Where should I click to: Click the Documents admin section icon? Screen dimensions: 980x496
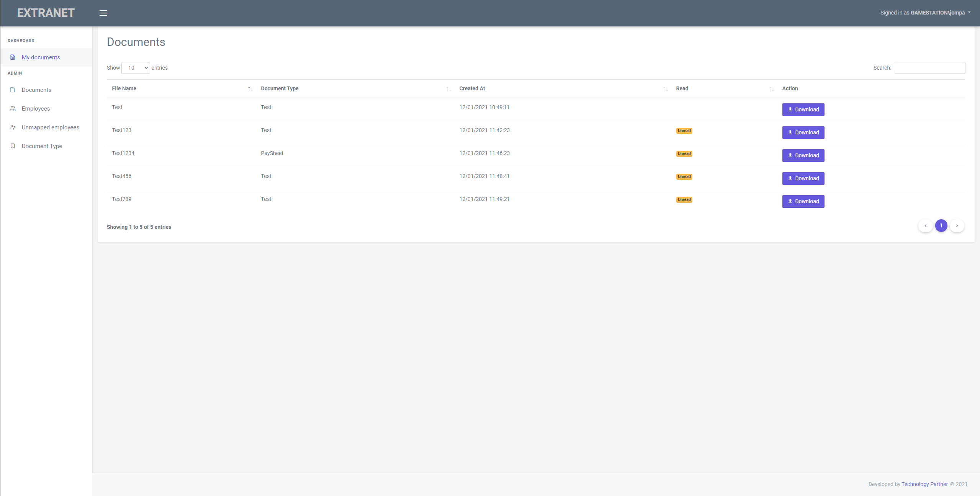13,90
